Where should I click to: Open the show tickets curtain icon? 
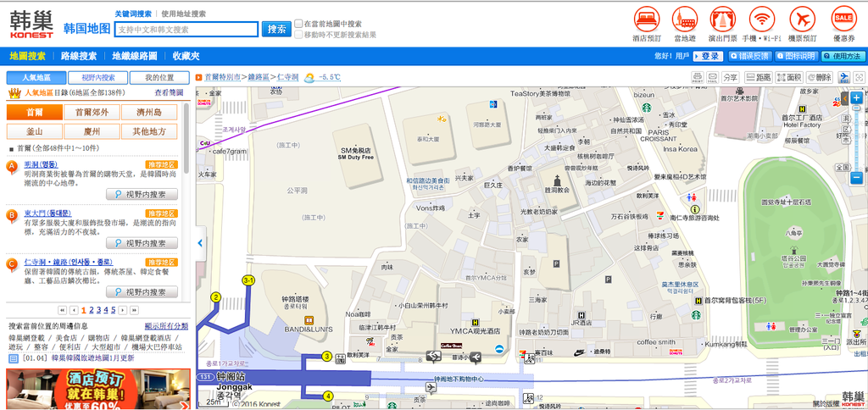point(723,19)
